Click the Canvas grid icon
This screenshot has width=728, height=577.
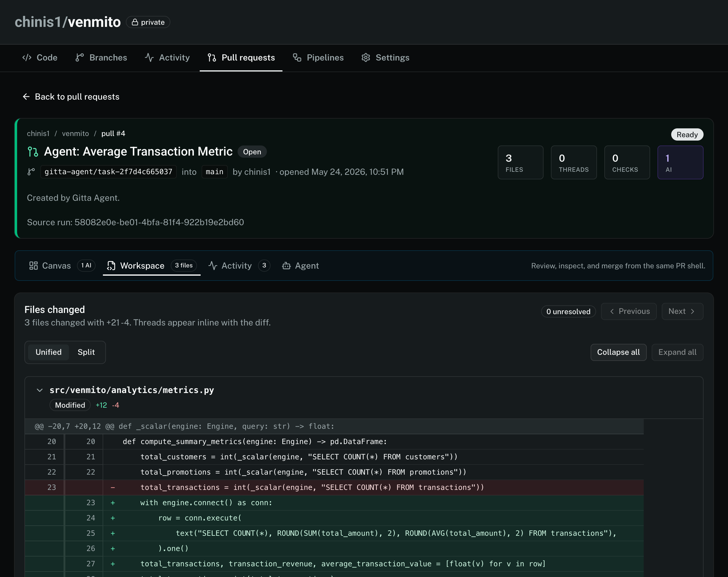(33, 266)
